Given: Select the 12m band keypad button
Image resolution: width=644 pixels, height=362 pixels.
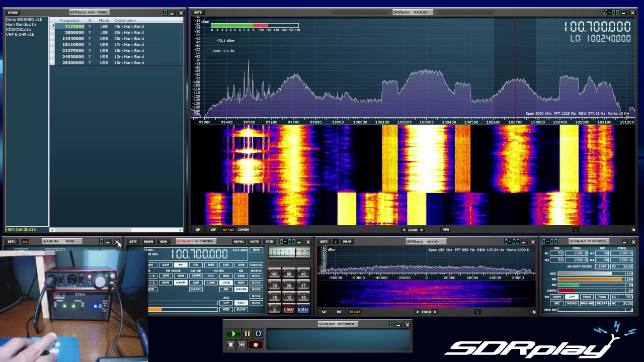Looking at the screenshot, I should pos(289,297).
